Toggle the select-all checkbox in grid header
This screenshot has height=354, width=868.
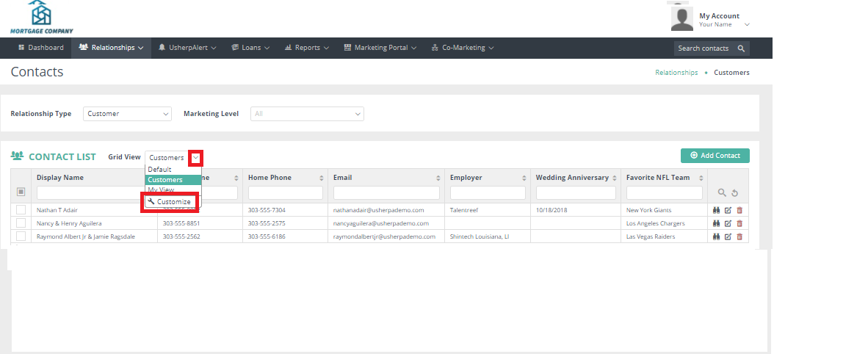pos(21,192)
